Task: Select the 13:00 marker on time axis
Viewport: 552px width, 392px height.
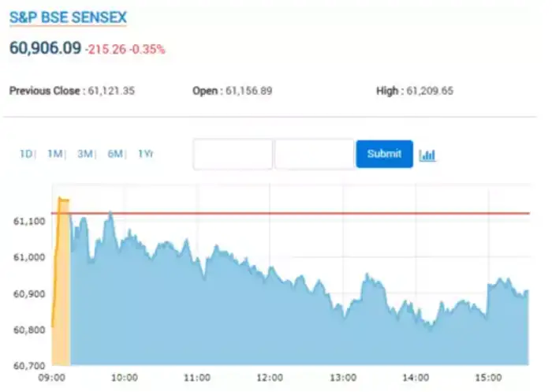Action: [344, 378]
